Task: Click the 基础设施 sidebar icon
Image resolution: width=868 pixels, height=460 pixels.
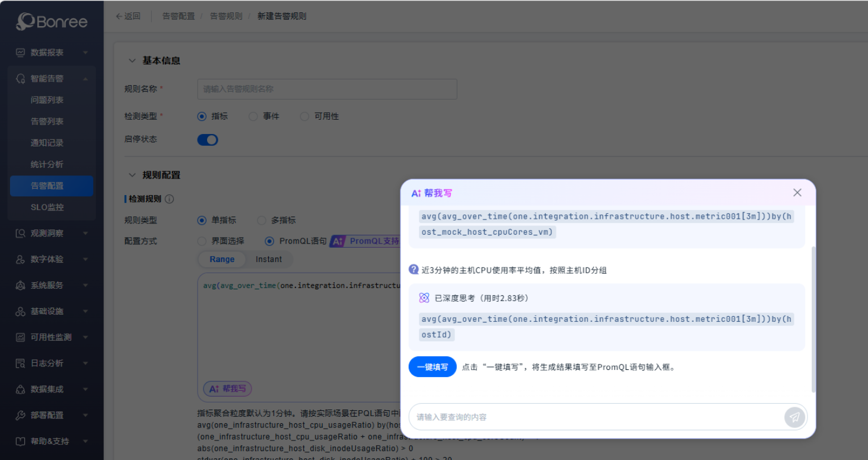Action: (x=21, y=311)
